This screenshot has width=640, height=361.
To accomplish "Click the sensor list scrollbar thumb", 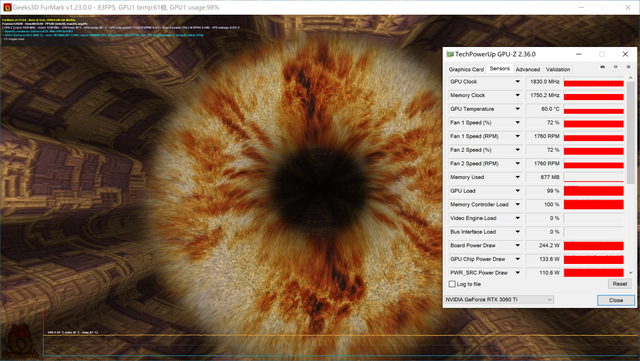I will pos(631,132).
